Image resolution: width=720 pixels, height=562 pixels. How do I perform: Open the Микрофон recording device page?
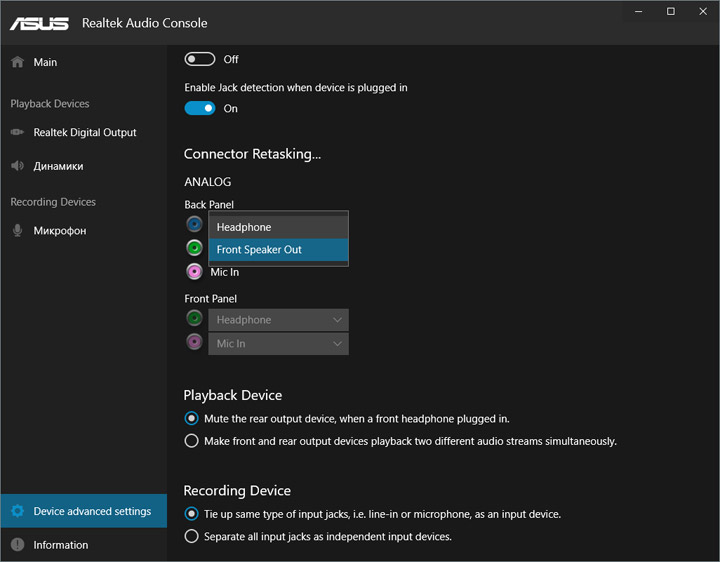[59, 231]
